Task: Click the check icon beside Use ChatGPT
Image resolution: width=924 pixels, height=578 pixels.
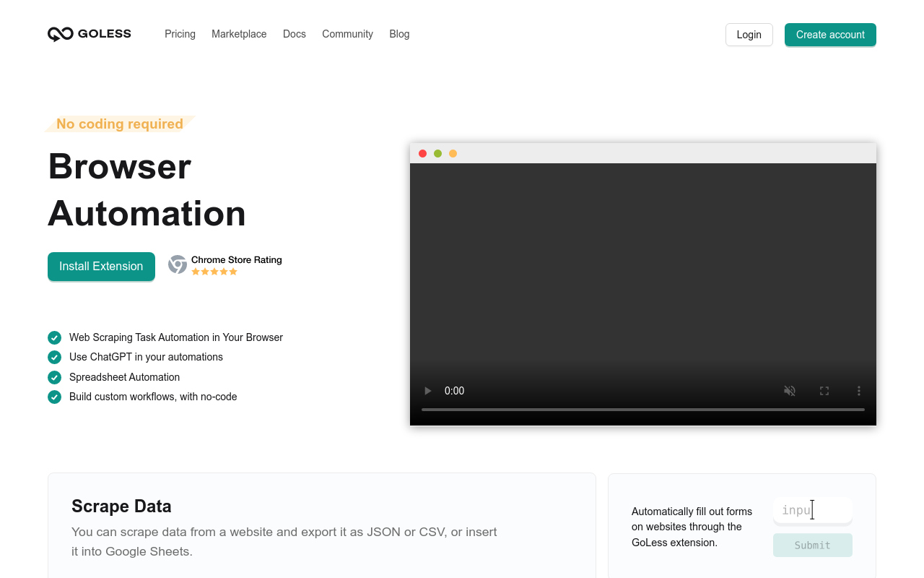Action: pos(54,357)
